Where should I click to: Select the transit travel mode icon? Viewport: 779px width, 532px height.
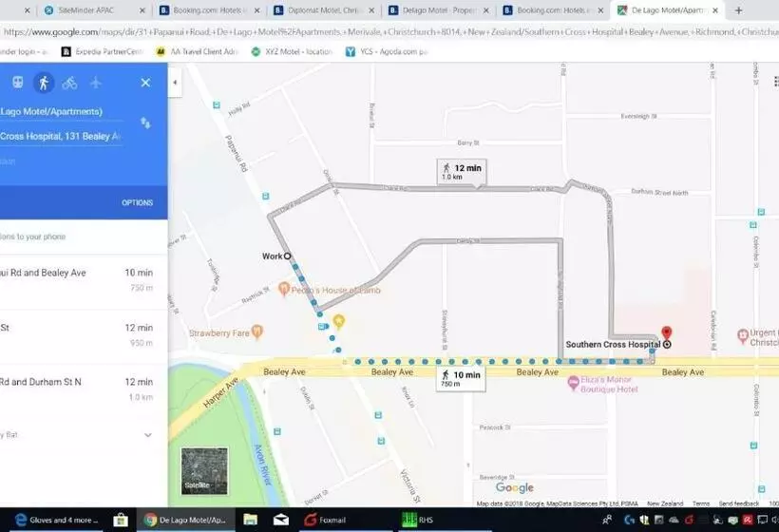[x=16, y=83]
